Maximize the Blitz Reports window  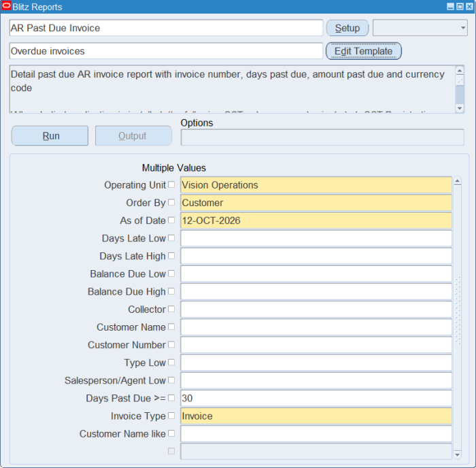pyautogui.click(x=460, y=6)
